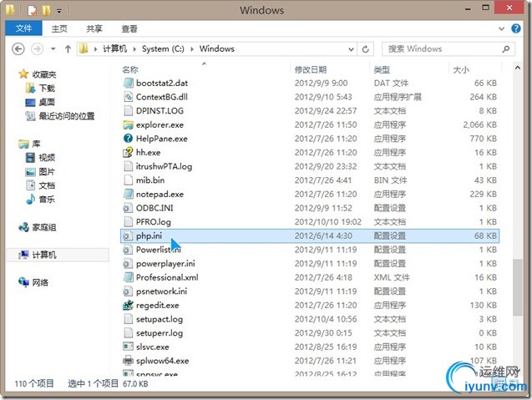Click the scrollbar up arrow
The height and width of the screenshot is (400, 532).
point(518,68)
